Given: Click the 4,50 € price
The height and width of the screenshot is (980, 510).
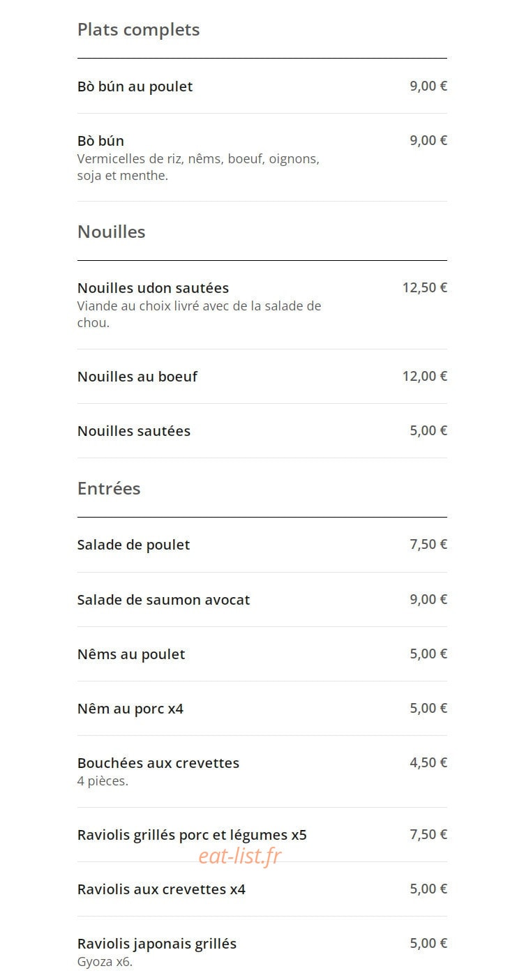Looking at the screenshot, I should 428,762.
